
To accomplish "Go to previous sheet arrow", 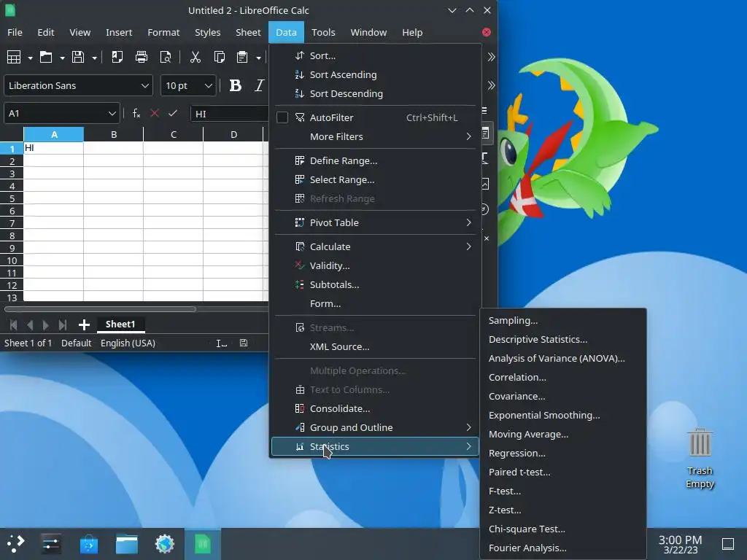I will [x=30, y=324].
